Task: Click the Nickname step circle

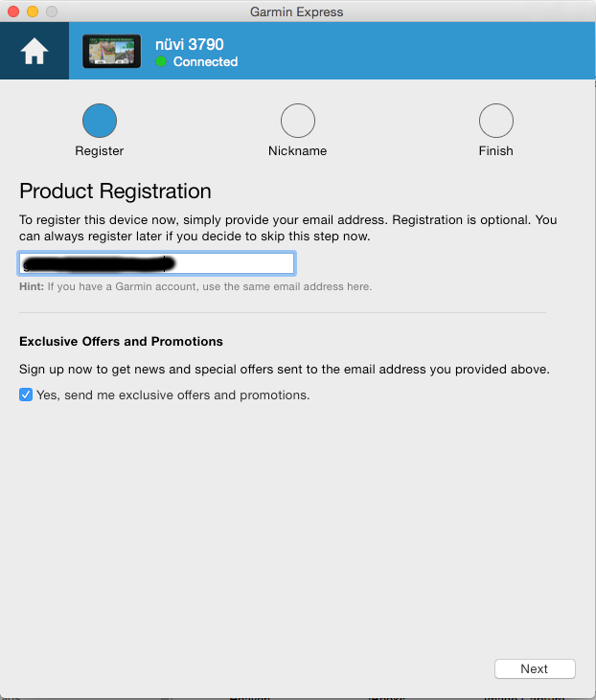Action: [298, 121]
